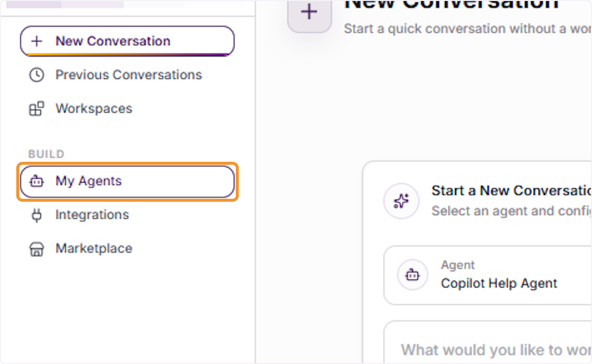Click the robot icon in the Agent selector
The height and width of the screenshot is (364, 592).
tap(412, 275)
